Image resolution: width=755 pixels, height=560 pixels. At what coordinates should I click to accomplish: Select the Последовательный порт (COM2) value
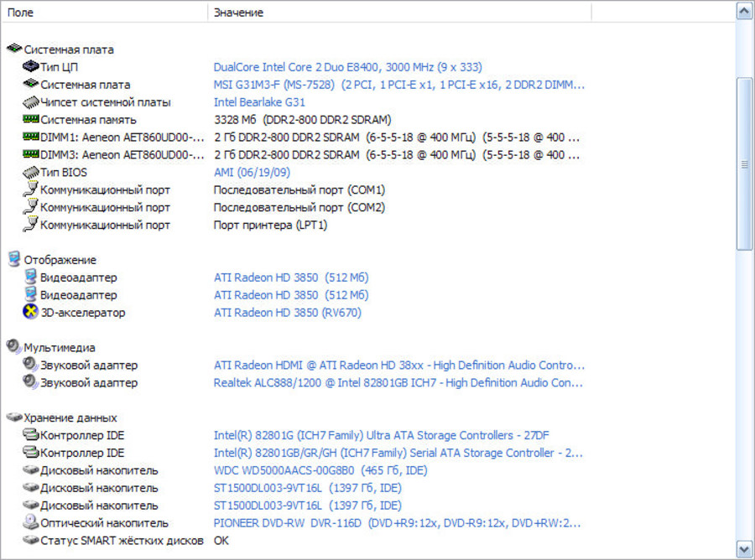(299, 207)
